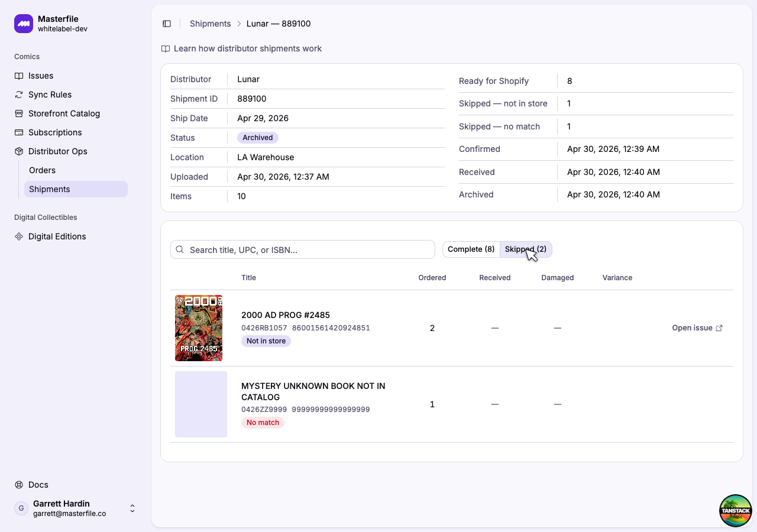757x532 pixels.
Task: Click the Ready for Shopify value 8
Action: point(570,81)
